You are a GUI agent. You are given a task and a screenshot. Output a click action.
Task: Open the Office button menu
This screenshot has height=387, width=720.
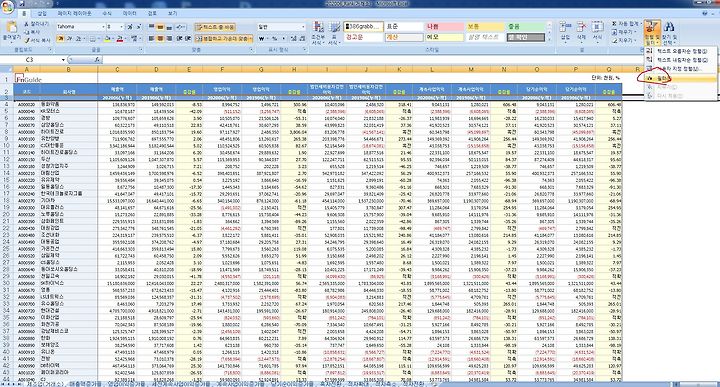tap(8, 6)
